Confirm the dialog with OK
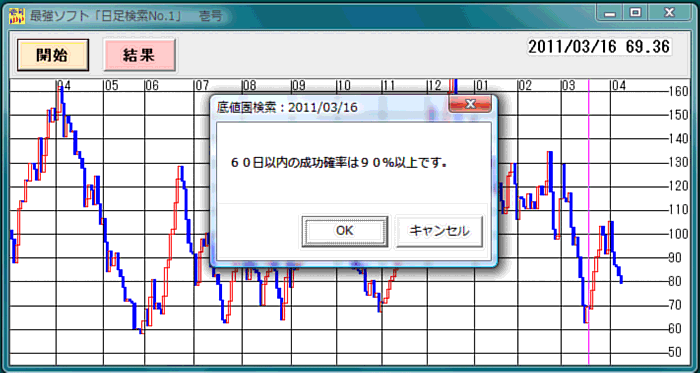This screenshot has width=700, height=373. click(345, 231)
